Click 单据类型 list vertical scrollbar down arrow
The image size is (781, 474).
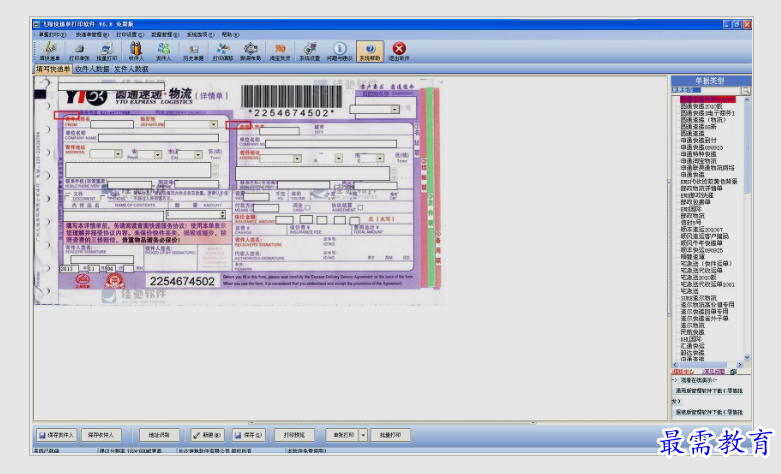pyautogui.click(x=747, y=357)
